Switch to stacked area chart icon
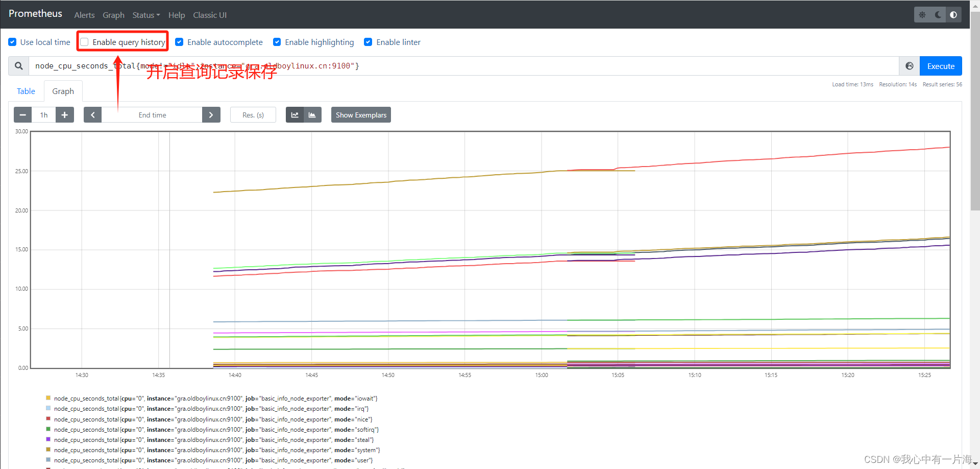Screen dimensions: 980x469 click(312, 115)
